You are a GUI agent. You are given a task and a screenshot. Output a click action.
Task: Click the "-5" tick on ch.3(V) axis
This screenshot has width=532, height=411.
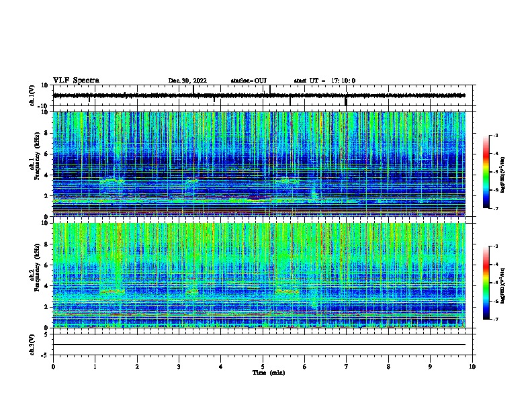(46, 355)
